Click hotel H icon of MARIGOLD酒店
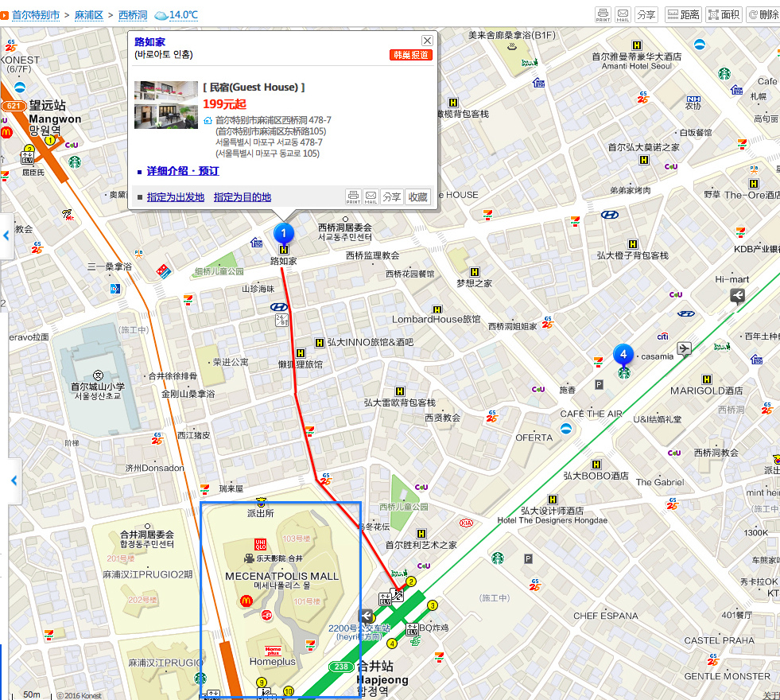The width and height of the screenshot is (780, 700). pos(706,379)
